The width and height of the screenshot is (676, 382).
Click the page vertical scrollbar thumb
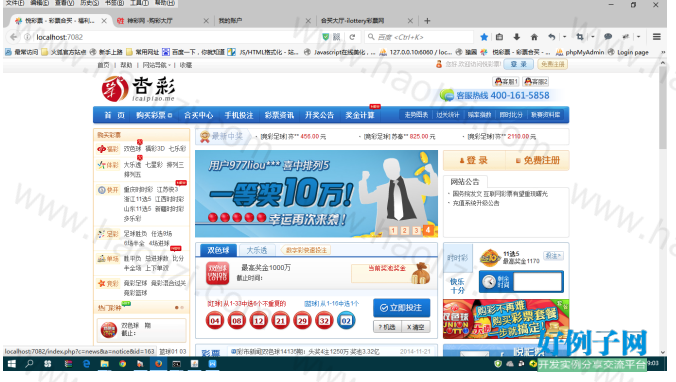[x=663, y=108]
